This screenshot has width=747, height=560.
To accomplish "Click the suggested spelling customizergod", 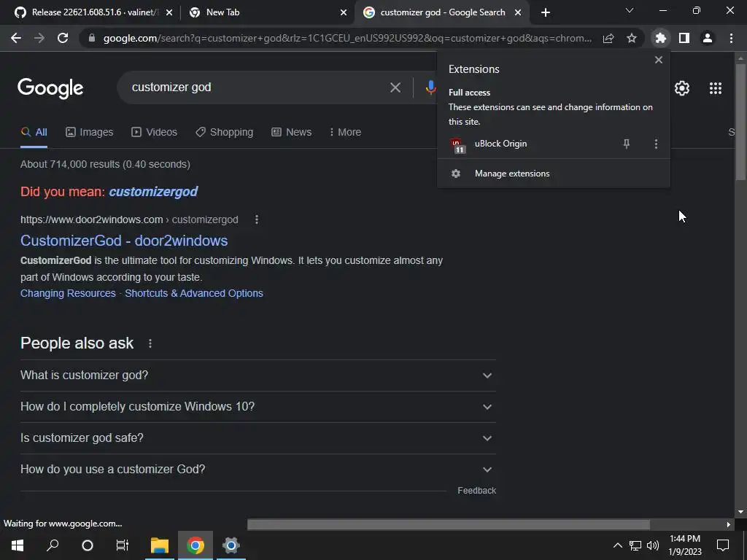I will pos(153,192).
